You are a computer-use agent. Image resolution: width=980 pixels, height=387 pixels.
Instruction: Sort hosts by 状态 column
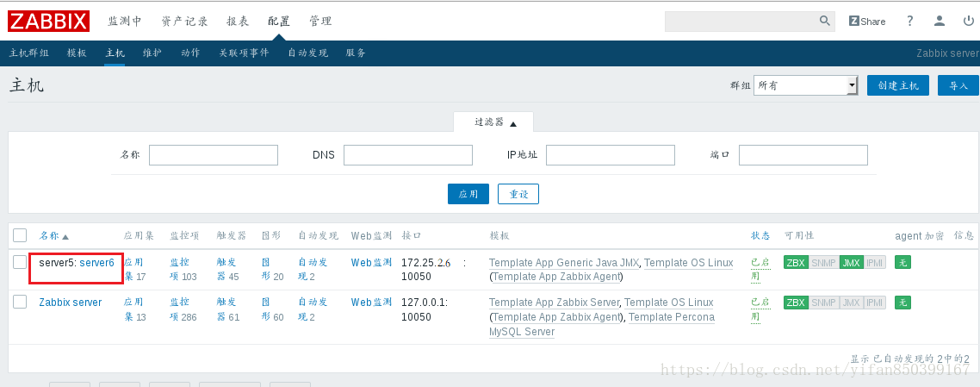pos(760,235)
